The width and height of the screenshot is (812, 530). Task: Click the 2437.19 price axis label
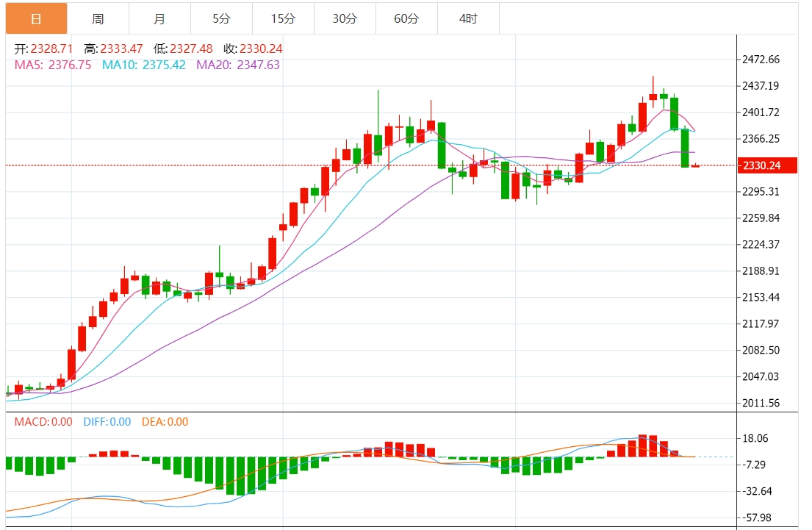tap(761, 86)
